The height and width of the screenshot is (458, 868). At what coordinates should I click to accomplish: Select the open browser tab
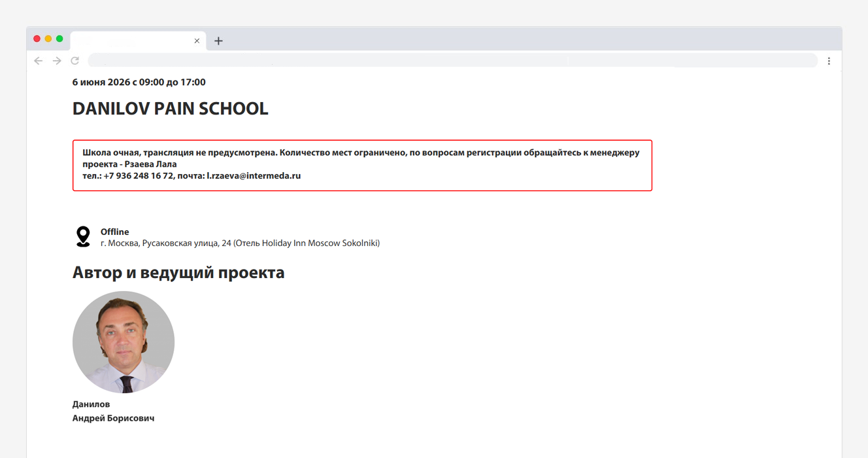[138, 41]
